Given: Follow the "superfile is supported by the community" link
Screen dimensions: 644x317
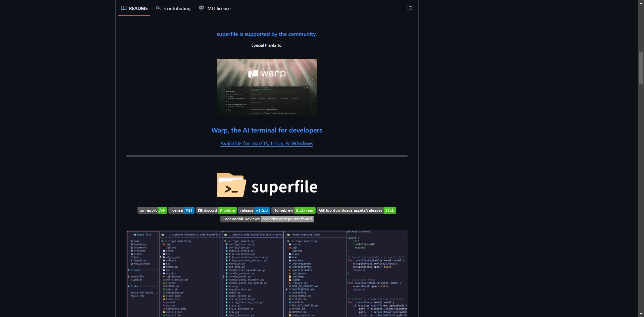Looking at the screenshot, I should (267, 34).
